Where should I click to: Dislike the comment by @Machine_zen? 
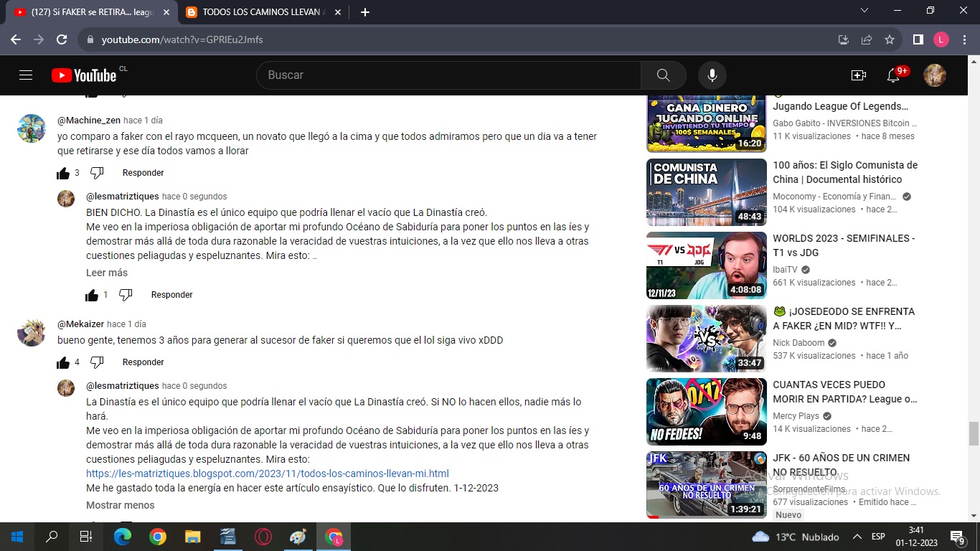pyautogui.click(x=97, y=173)
